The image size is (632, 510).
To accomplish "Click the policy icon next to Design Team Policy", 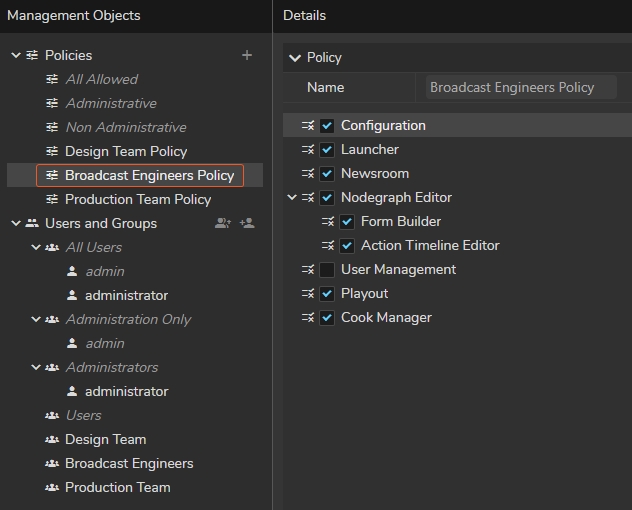I will [x=52, y=151].
